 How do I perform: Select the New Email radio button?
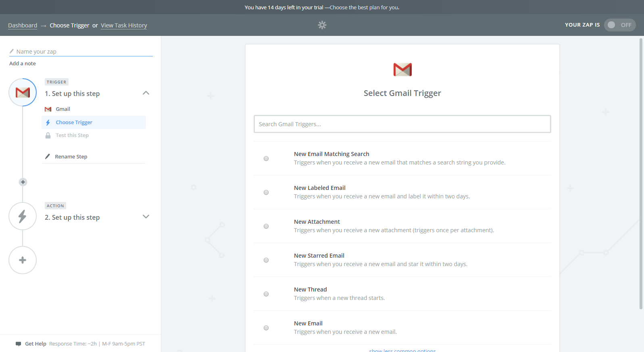coord(266,328)
